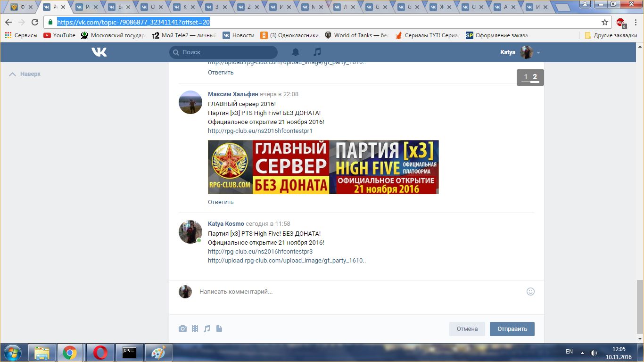Open the World of Tanks bookmark
Screen dimensions: 644x362
point(356,35)
